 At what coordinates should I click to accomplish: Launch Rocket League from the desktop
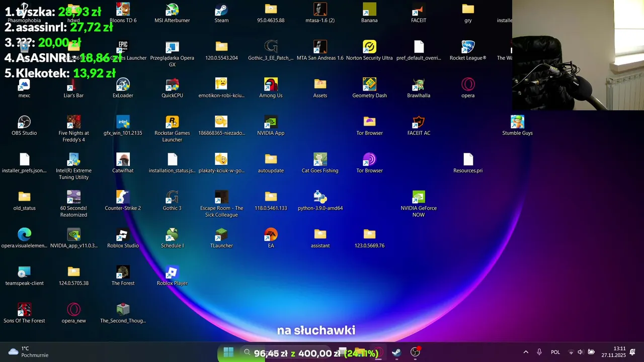tap(468, 51)
